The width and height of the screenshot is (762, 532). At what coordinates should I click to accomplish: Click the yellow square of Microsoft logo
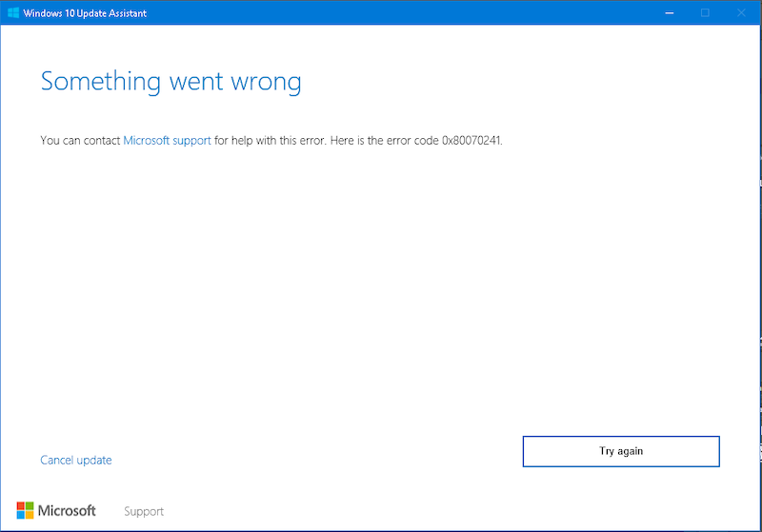(30, 515)
